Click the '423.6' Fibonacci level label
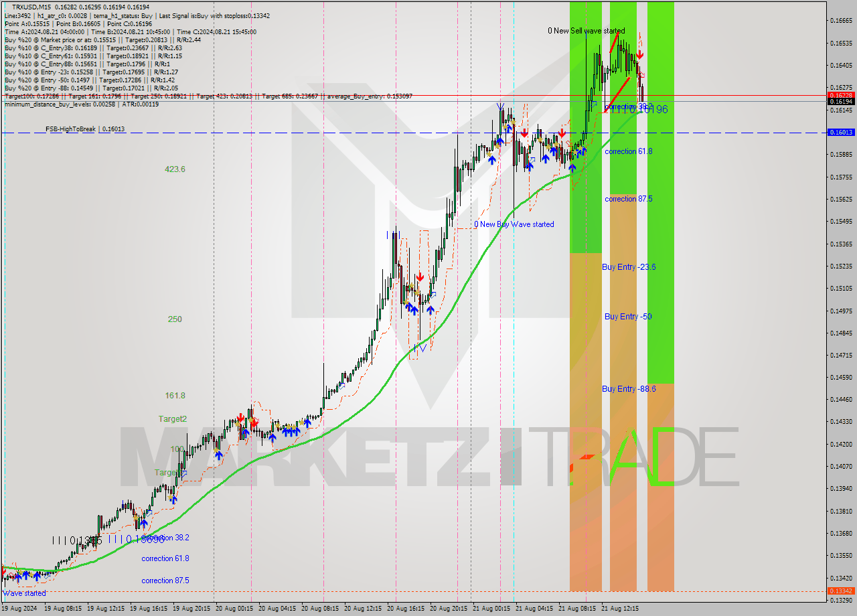857x616 pixels. tap(175, 169)
